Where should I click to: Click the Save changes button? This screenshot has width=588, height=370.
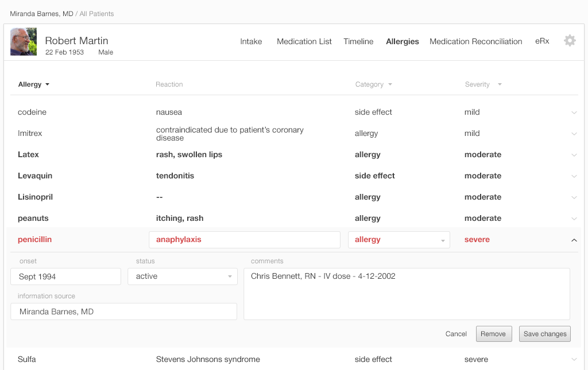click(544, 334)
